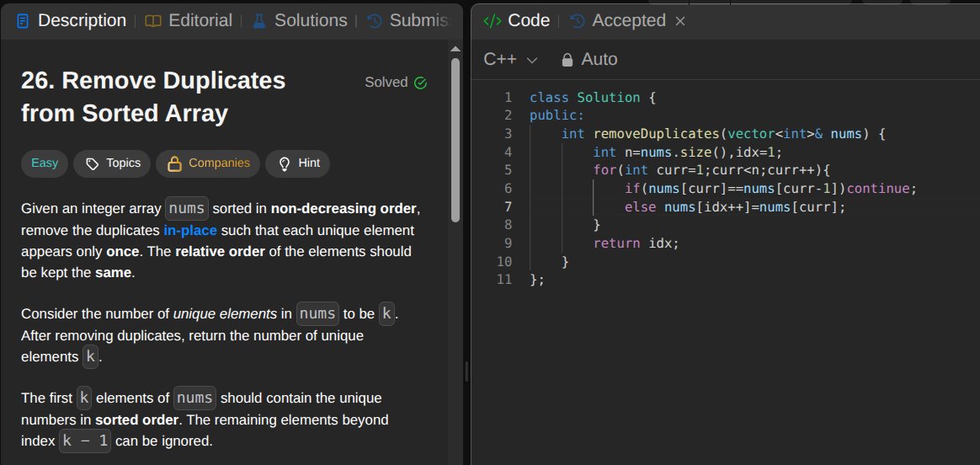980x465 pixels.
Task: Click the Description document icon
Action: pos(23,21)
